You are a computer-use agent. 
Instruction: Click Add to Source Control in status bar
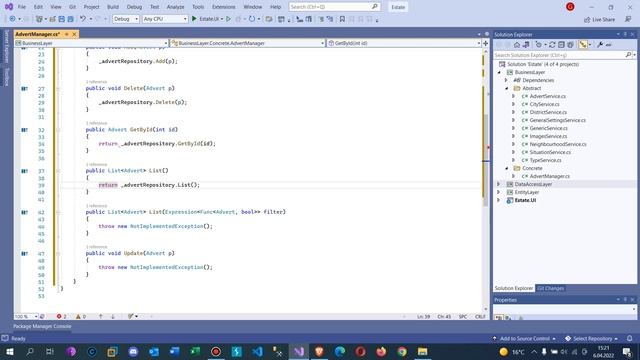tap(524, 338)
